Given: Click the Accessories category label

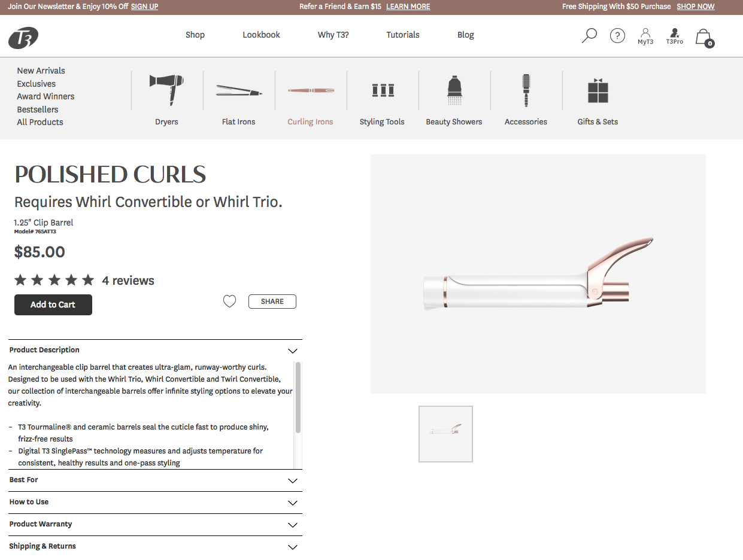Looking at the screenshot, I should pos(526,121).
